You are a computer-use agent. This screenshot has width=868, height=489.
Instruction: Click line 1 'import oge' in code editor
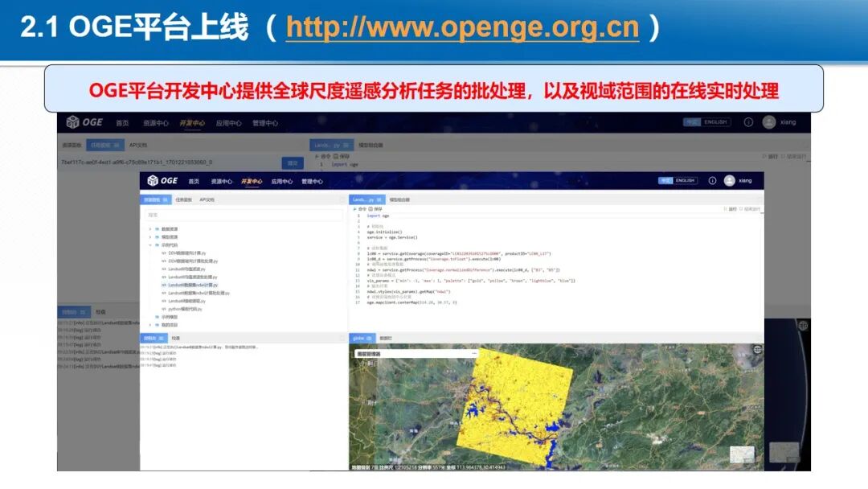(378, 216)
